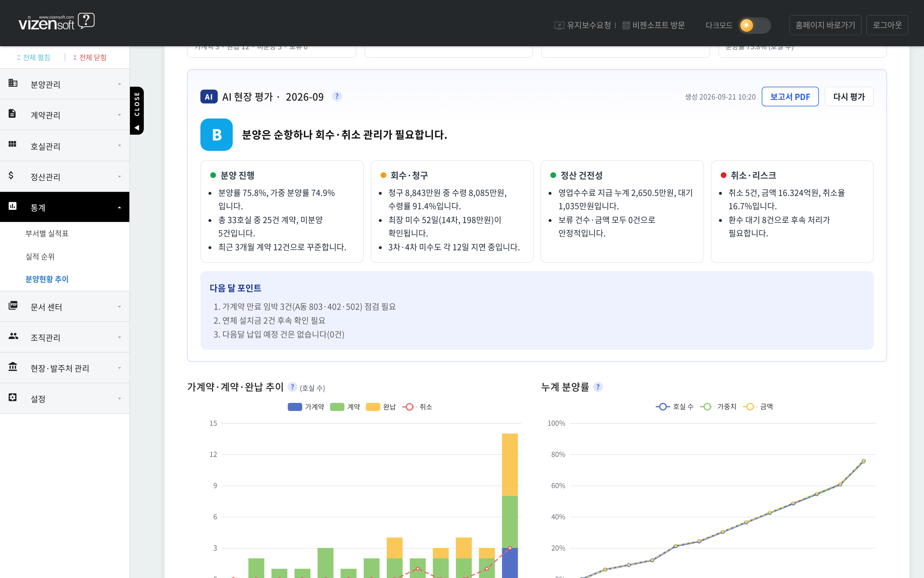Expand all menus with 전체 펼침
This screenshot has width=924, height=578.
pos(33,57)
